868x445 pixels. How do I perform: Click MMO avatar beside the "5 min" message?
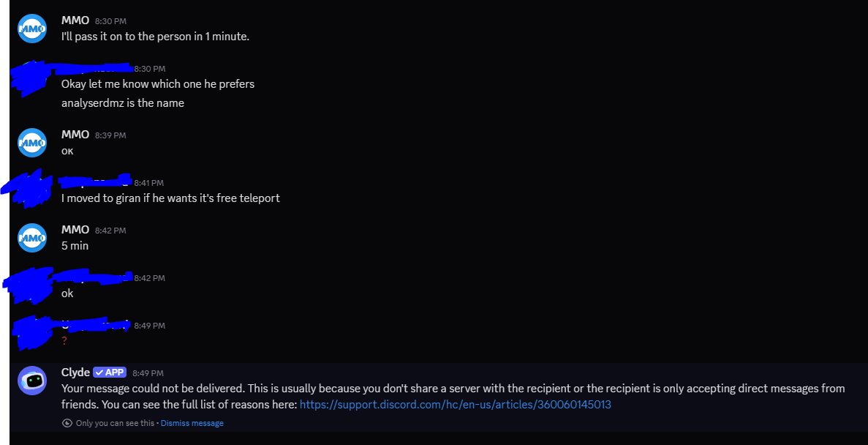click(x=32, y=238)
